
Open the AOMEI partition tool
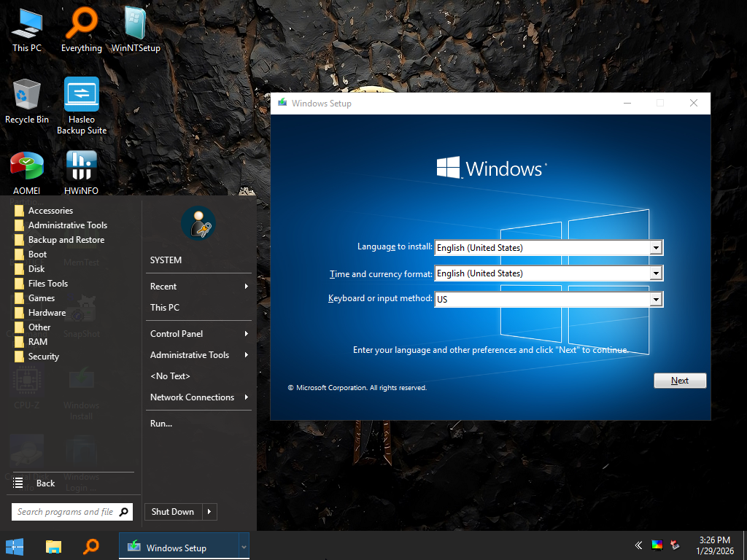pyautogui.click(x=27, y=164)
